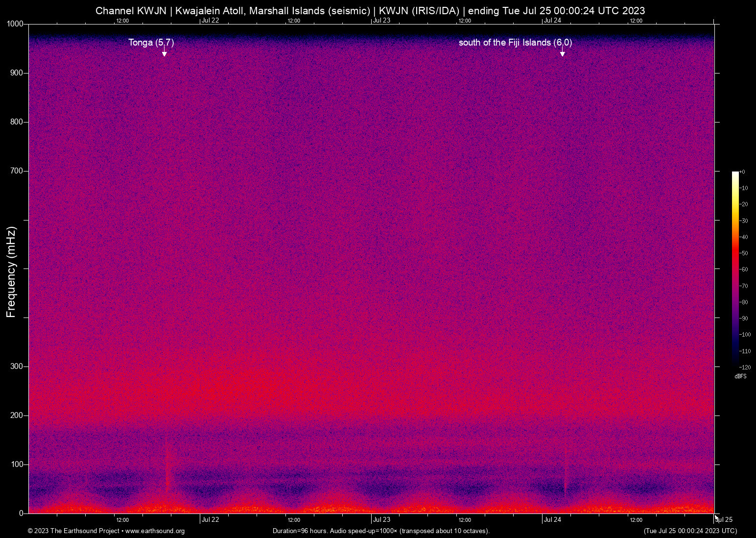Click the color gradient scale strip
The image size is (756, 538).
tap(734, 269)
